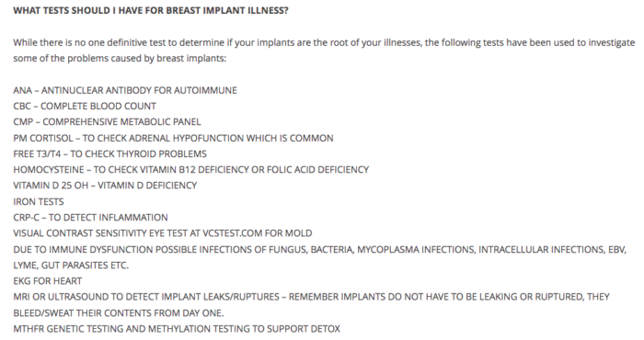Select the Iron Tests line

(39, 202)
